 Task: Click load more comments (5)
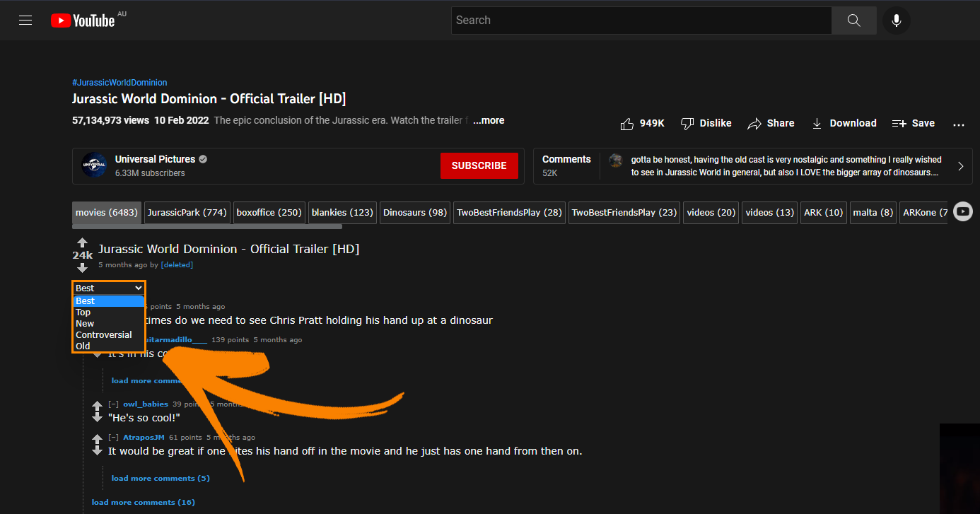[161, 479]
